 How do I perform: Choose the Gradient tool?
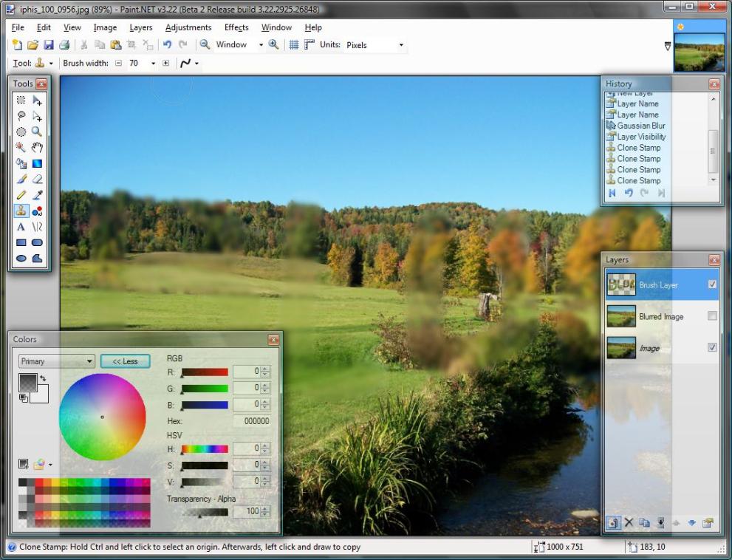(x=37, y=164)
